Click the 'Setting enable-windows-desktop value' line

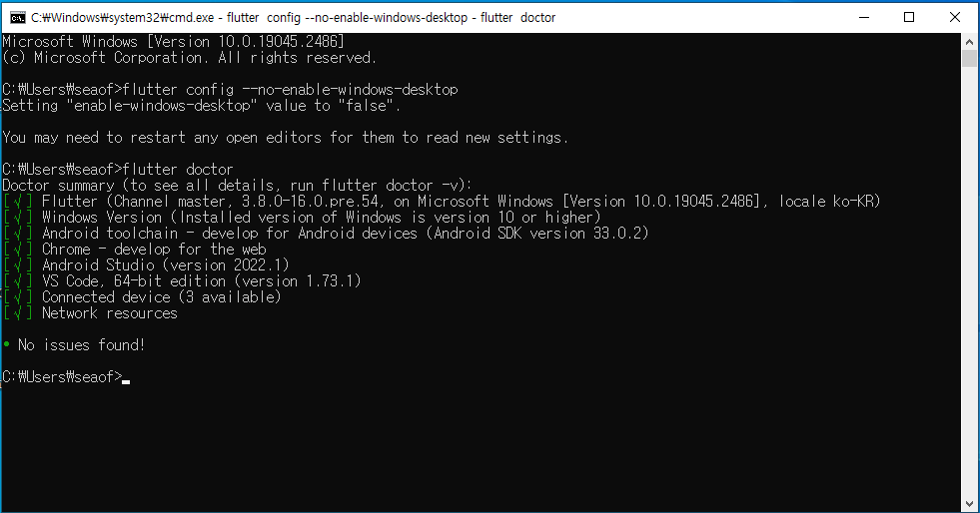[201, 106]
